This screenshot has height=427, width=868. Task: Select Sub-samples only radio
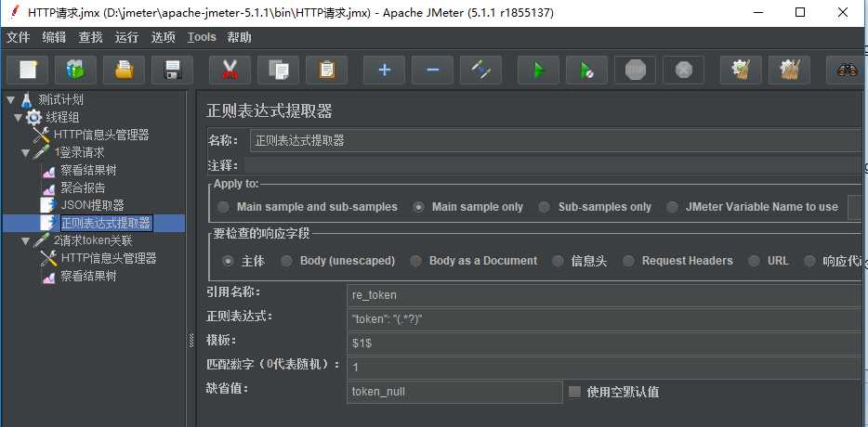pyautogui.click(x=545, y=207)
